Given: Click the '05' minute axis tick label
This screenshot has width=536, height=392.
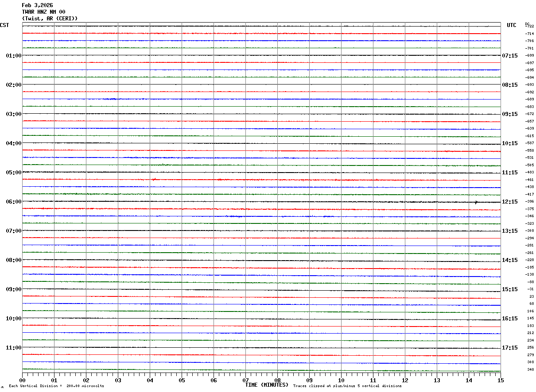Looking at the screenshot, I should [x=182, y=380].
